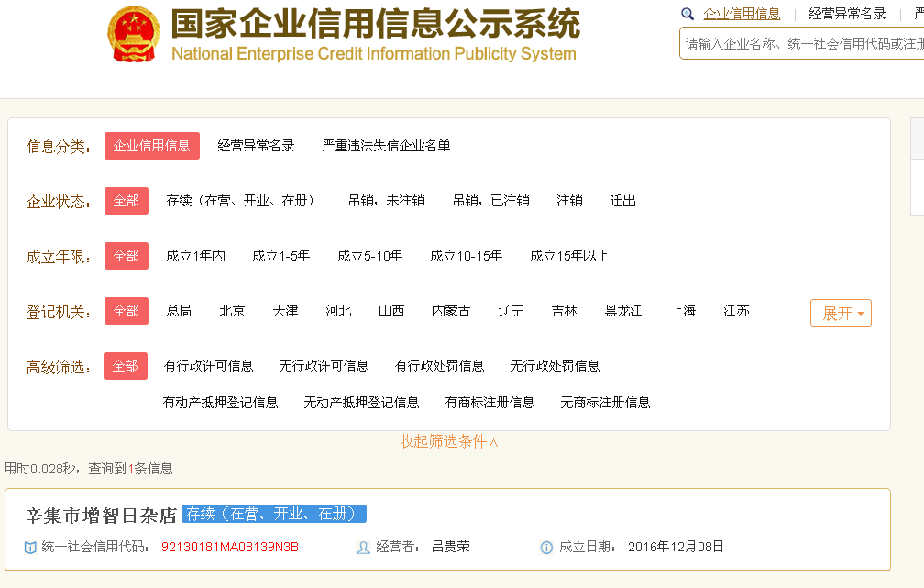The width and height of the screenshot is (924, 588).
Task: Click the national emblem logo
Action: coord(134,34)
